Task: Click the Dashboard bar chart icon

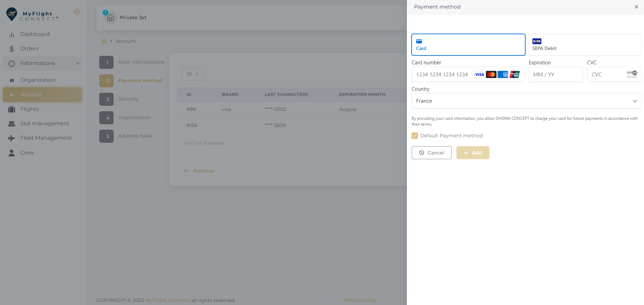Action: (x=12, y=35)
